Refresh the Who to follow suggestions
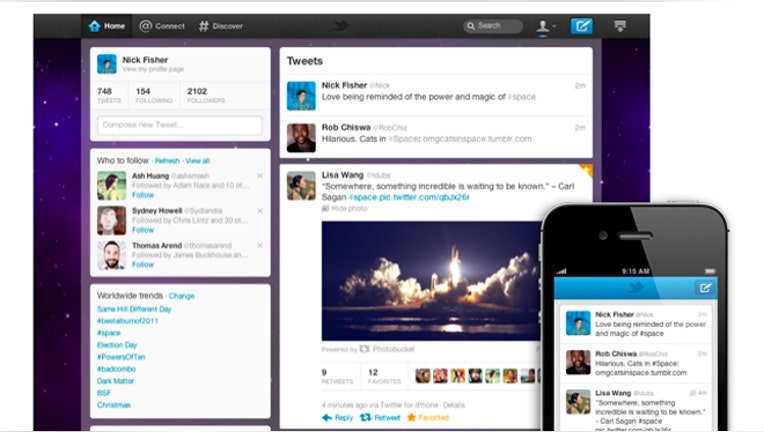Viewport: 764px width, 432px height. click(x=167, y=161)
